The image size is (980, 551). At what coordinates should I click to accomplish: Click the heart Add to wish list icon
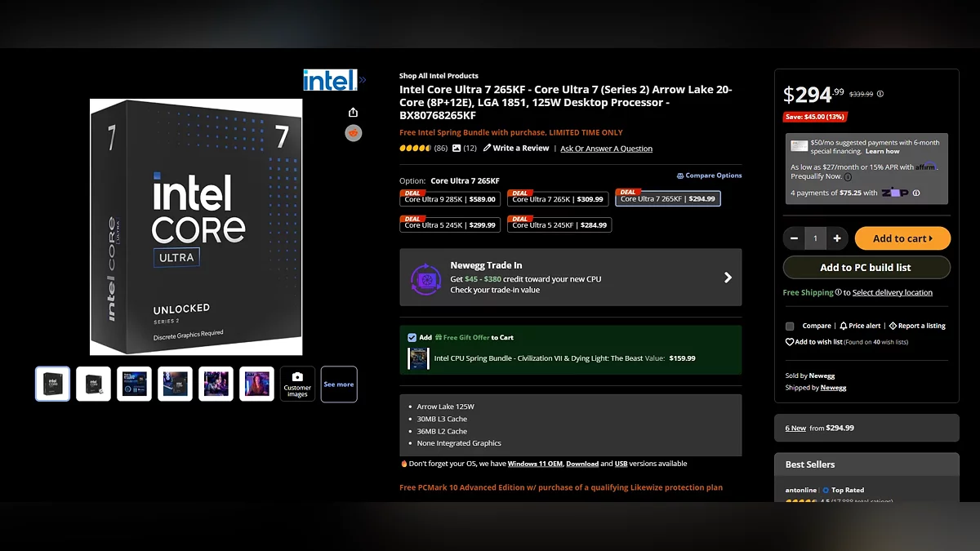coord(790,342)
